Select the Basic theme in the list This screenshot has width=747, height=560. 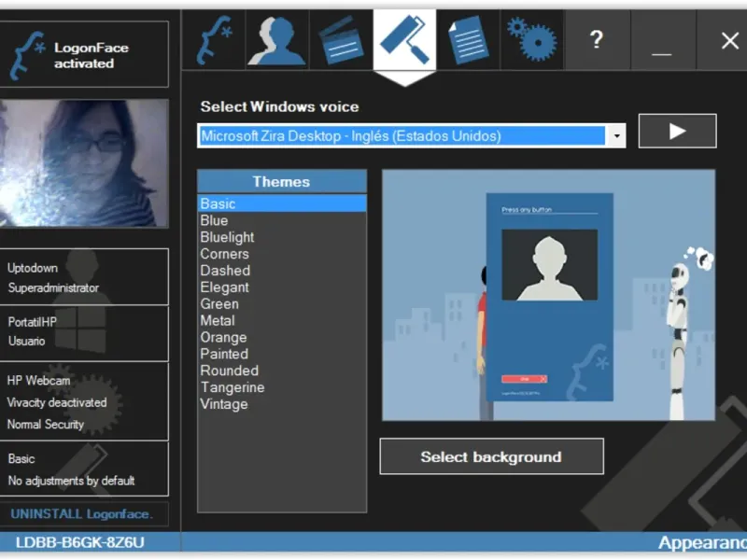click(282, 203)
